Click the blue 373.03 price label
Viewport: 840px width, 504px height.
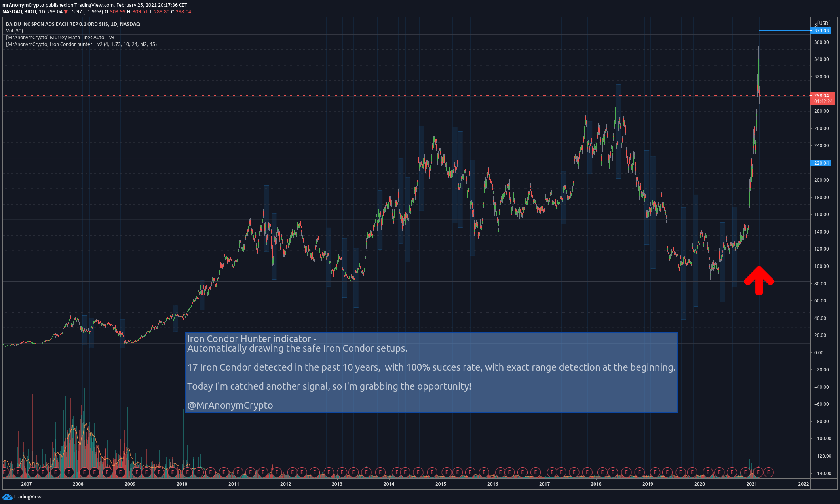tap(821, 31)
